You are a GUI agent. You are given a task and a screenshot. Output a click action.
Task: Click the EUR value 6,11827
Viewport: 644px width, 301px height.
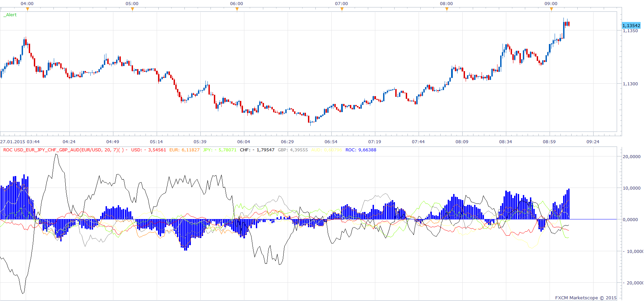click(x=184, y=150)
